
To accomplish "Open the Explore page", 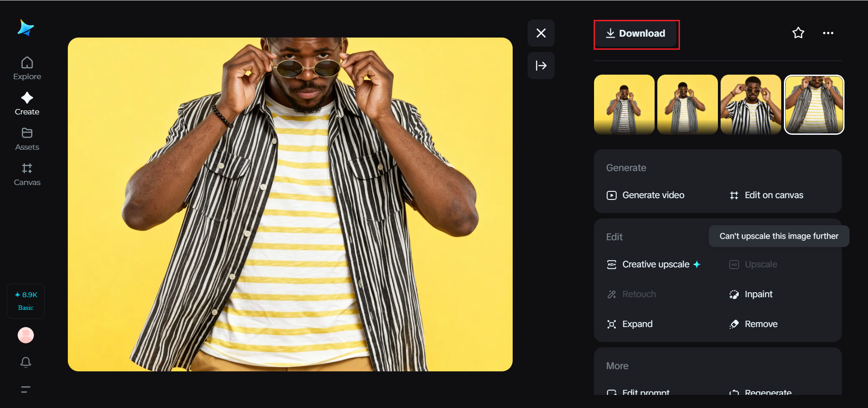I will (x=27, y=68).
